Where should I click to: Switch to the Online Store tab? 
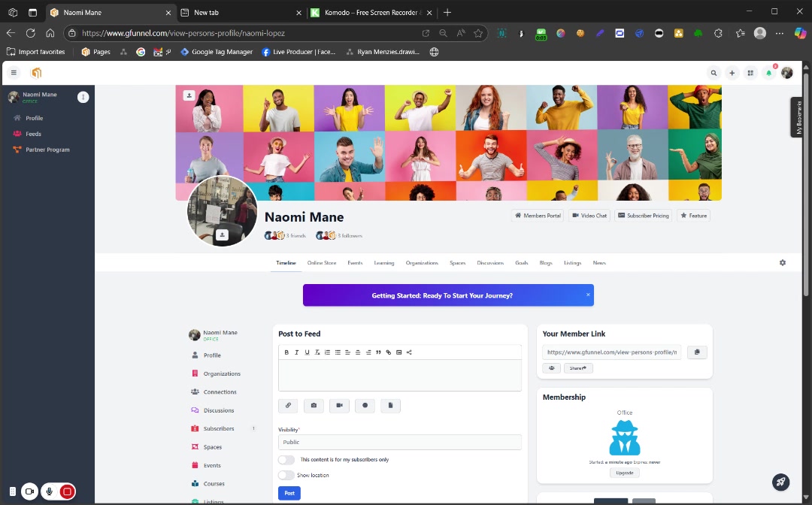[x=322, y=263]
